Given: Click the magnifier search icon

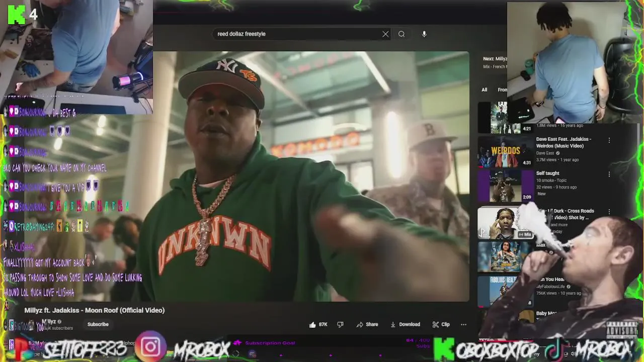Looking at the screenshot, I should (x=401, y=34).
